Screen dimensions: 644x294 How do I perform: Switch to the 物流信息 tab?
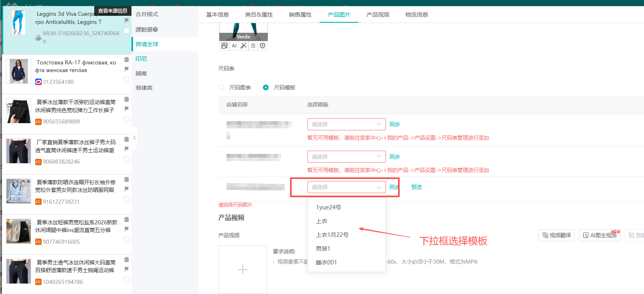[x=417, y=15]
